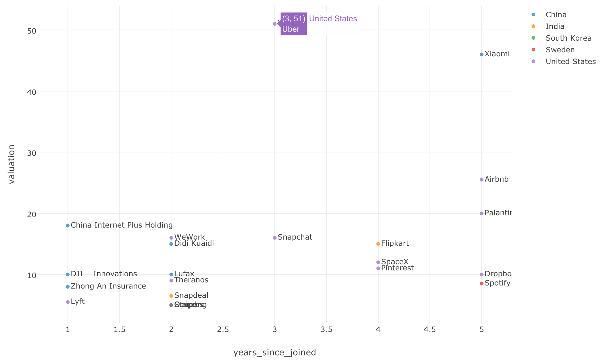This screenshot has width=600, height=364.
Task: Click the Xiaomi text label
Action: click(x=497, y=54)
